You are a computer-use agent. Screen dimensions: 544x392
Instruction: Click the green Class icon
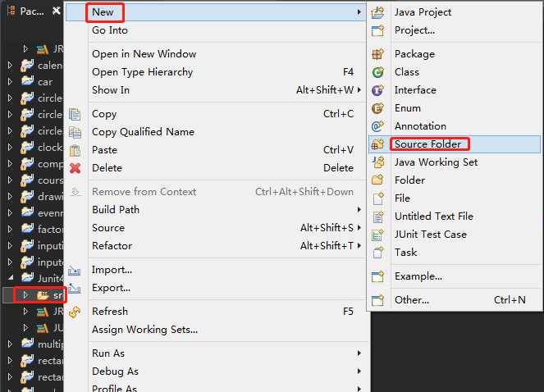point(377,72)
